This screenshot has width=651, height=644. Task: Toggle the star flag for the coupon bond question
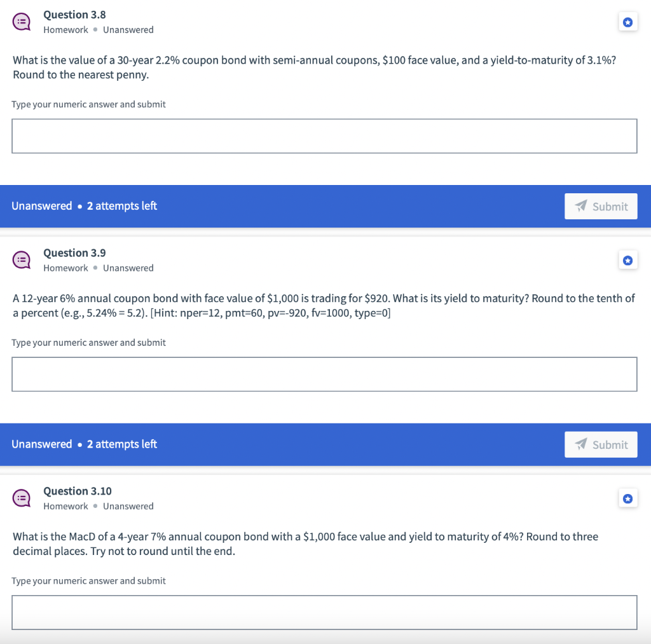point(628,22)
